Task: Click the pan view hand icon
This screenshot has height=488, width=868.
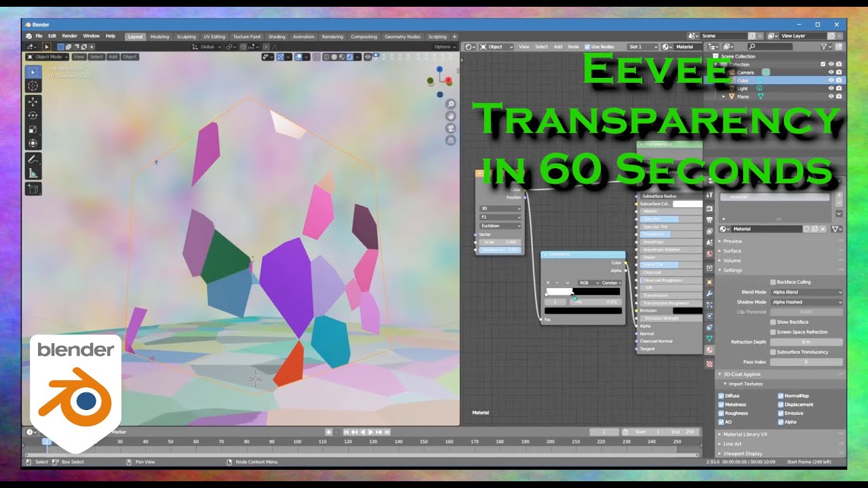Action: click(x=450, y=116)
